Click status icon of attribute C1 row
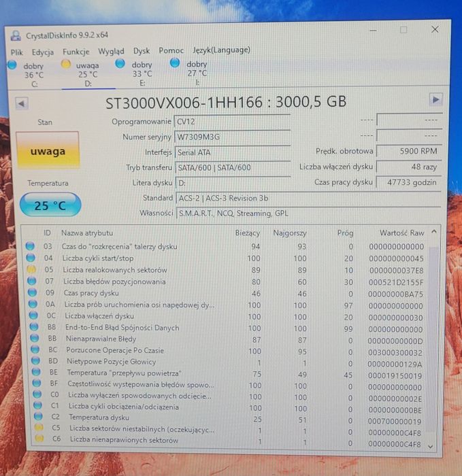 click(37, 405)
